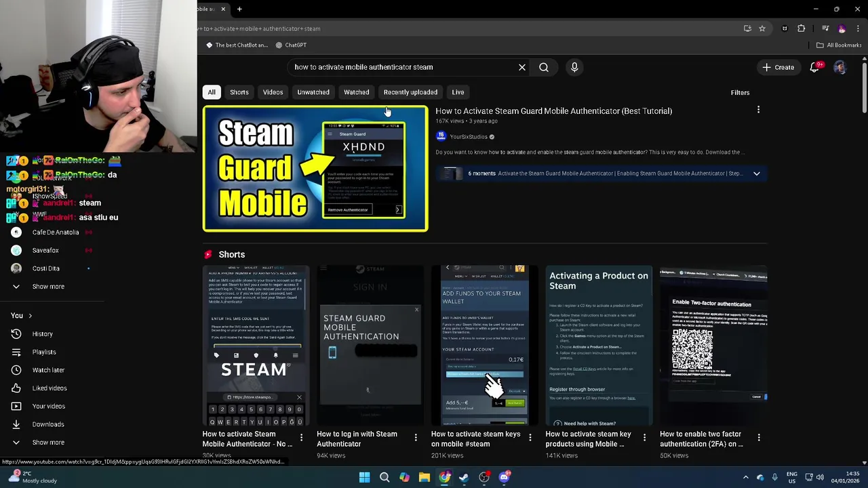Close the current browser tab
The image size is (868, 488).
point(223,9)
